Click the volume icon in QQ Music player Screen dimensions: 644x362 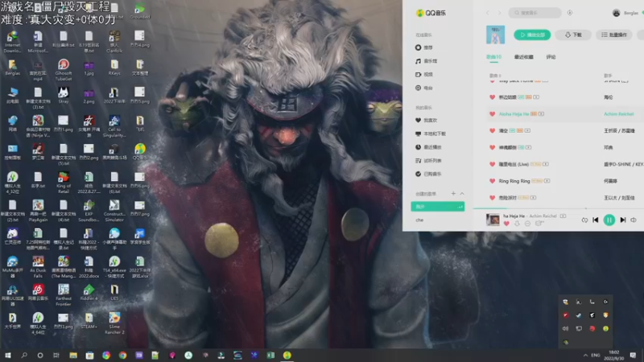634,220
